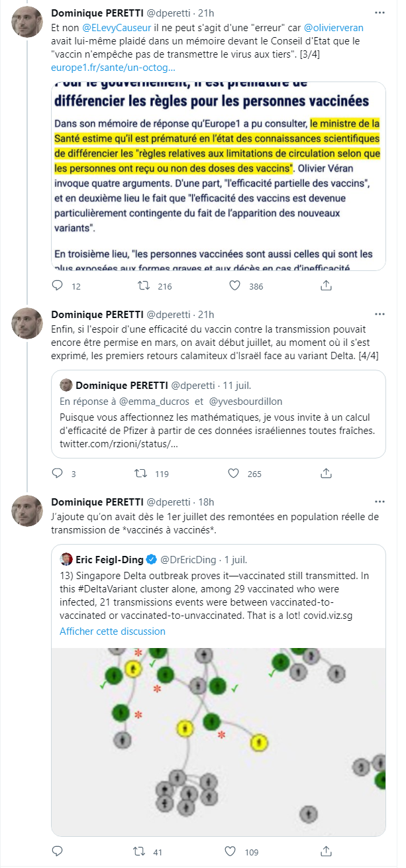Share the first tweet about the Conseil d'Etat

coord(326,286)
